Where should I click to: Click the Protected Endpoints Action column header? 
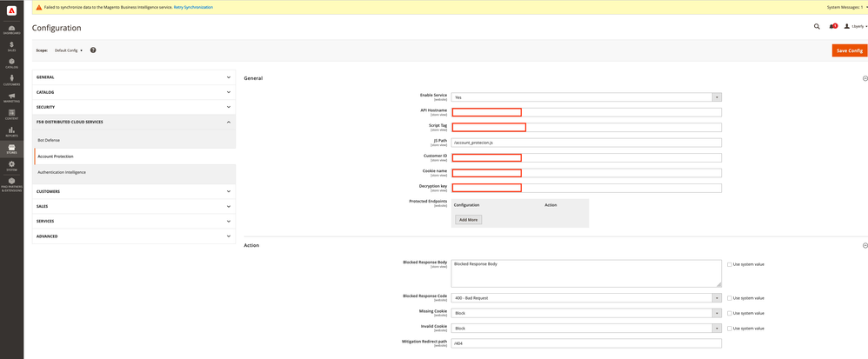pyautogui.click(x=551, y=205)
